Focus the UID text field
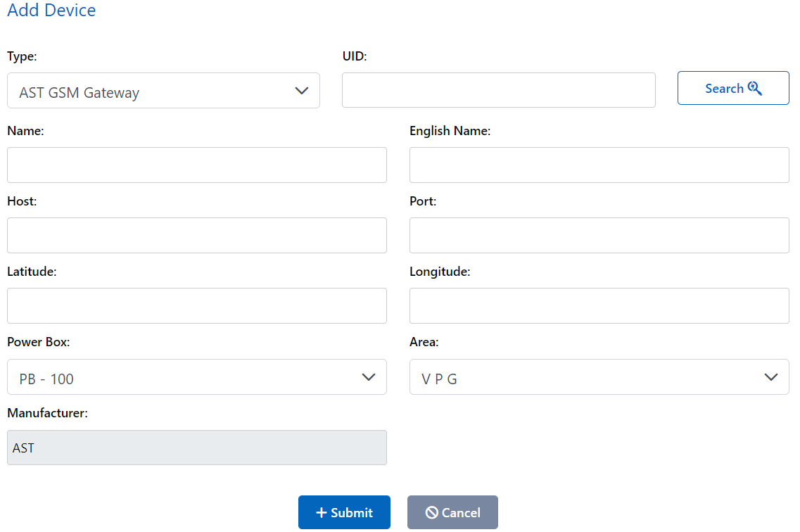Image resolution: width=800 pixels, height=532 pixels. [498, 90]
